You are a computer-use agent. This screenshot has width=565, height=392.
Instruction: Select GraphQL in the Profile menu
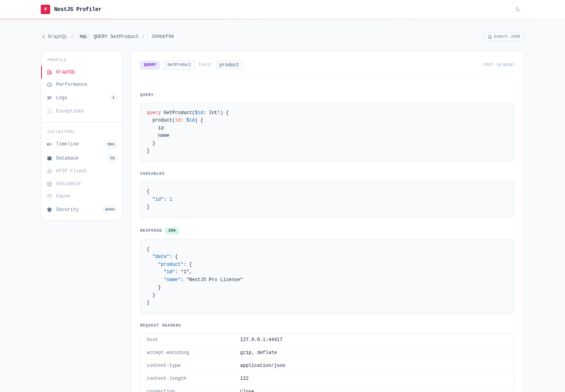click(x=82, y=72)
